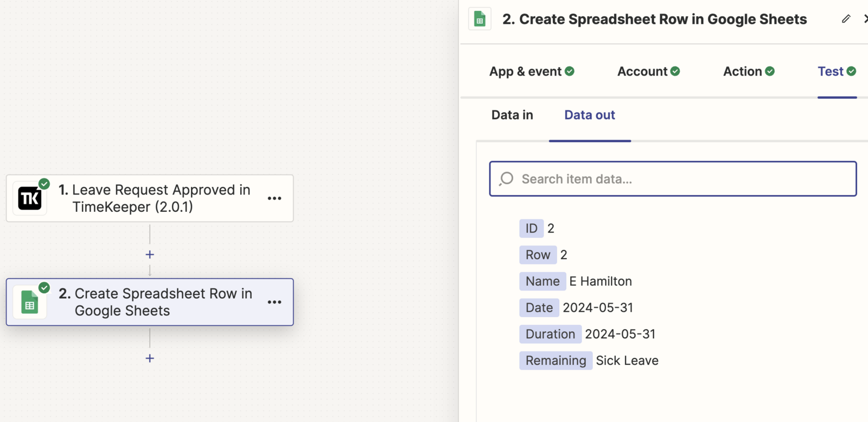Click the Duration field label
The image size is (868, 422).
point(550,334)
